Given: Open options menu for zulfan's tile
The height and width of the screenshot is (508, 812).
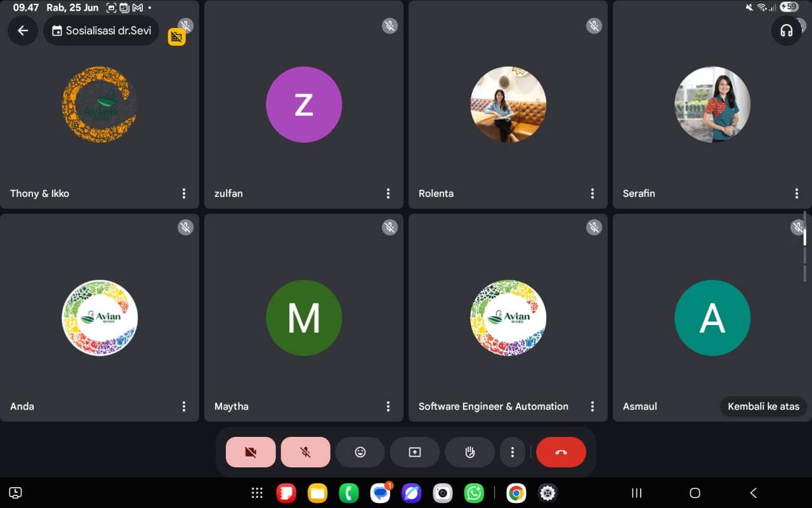Looking at the screenshot, I should [x=388, y=194].
